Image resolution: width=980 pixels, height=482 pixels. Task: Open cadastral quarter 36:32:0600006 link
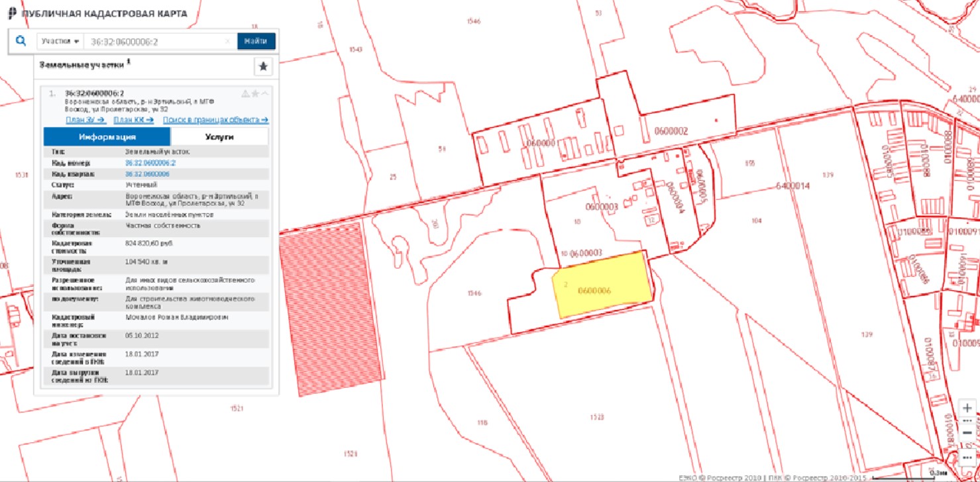point(148,174)
